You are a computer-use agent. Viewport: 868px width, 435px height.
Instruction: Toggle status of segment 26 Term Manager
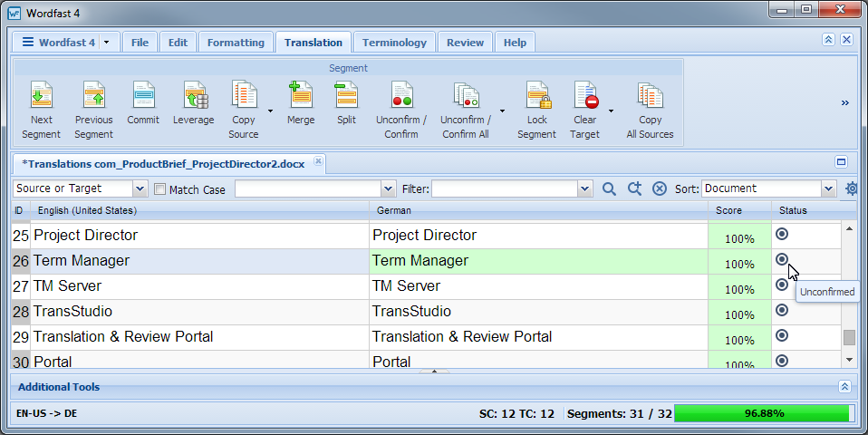pos(782,259)
